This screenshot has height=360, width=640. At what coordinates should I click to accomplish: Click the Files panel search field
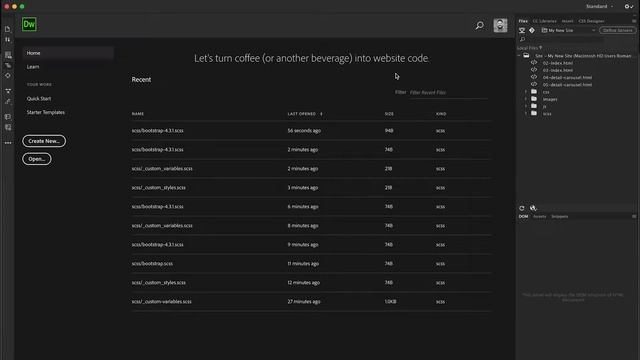tap(565, 40)
